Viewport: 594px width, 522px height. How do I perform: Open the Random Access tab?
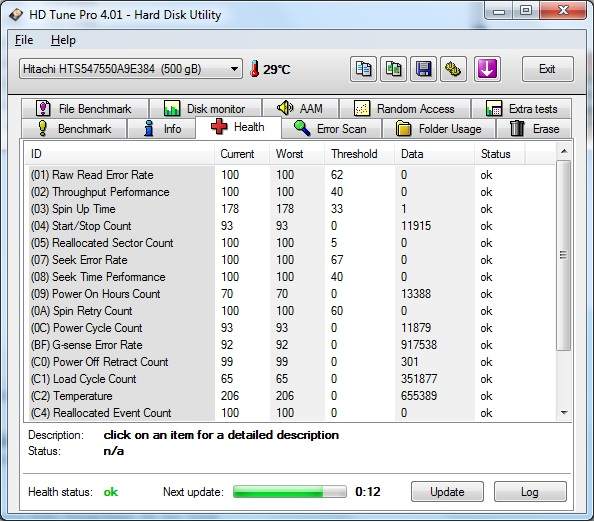[x=405, y=108]
